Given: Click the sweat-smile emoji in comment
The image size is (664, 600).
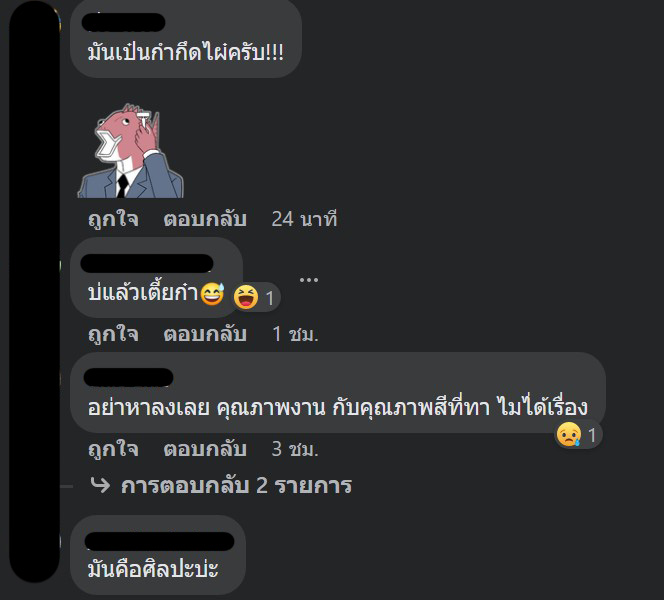Looking at the screenshot, I should [x=212, y=293].
